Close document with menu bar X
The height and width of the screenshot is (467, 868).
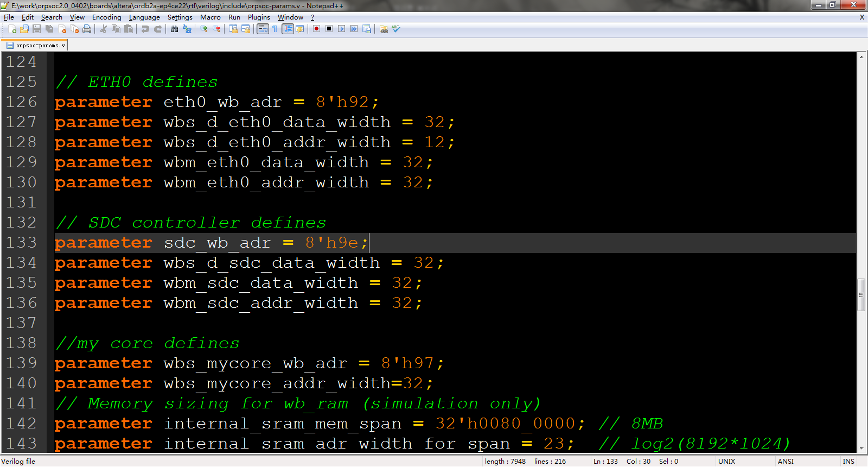point(861,17)
